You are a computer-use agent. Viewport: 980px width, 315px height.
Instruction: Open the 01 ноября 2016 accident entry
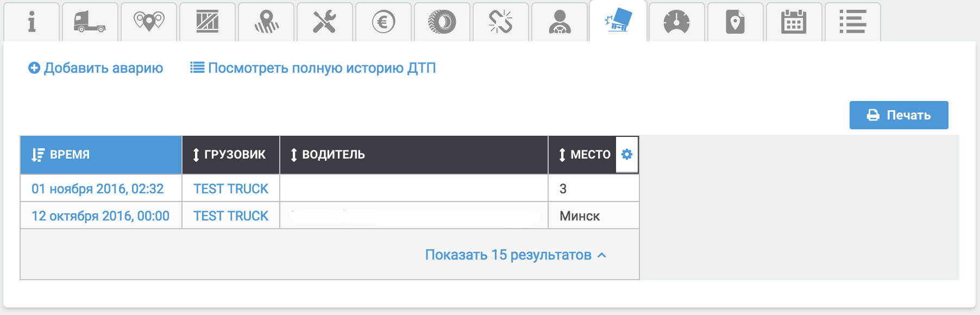98,188
